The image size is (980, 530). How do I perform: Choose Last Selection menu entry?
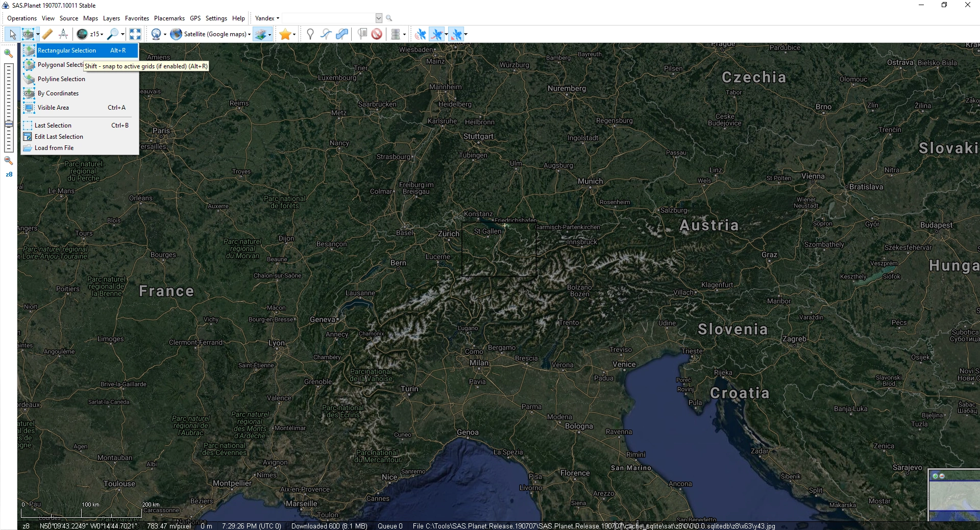click(80, 125)
